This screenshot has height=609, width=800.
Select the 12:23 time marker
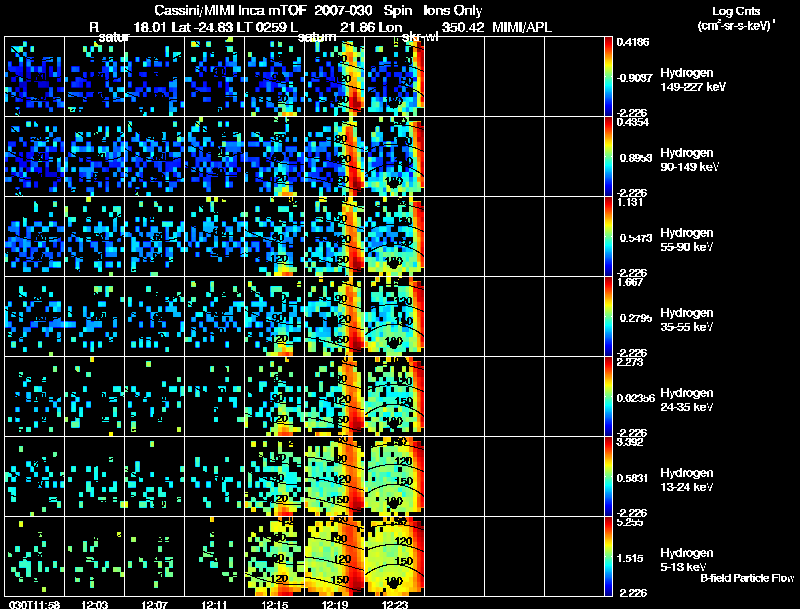pyautogui.click(x=395, y=604)
